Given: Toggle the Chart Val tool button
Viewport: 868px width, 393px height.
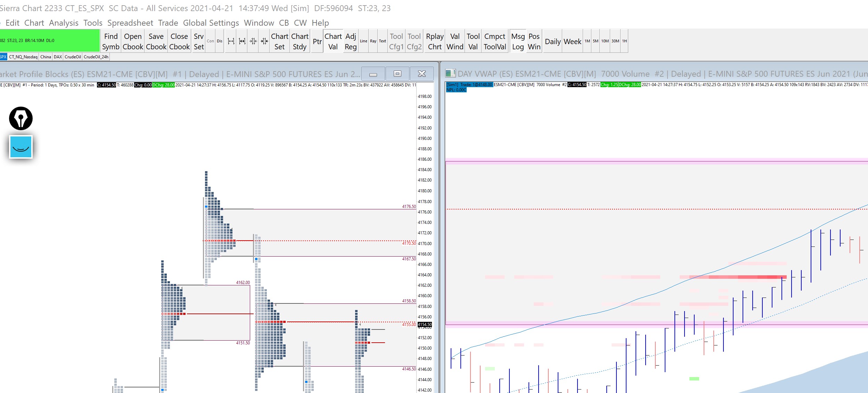Looking at the screenshot, I should click(333, 41).
